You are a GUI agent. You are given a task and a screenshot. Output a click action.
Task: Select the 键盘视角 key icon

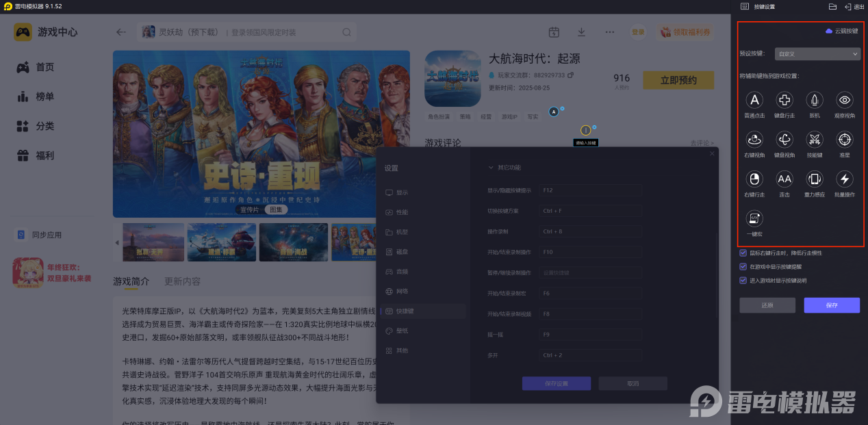coord(784,140)
